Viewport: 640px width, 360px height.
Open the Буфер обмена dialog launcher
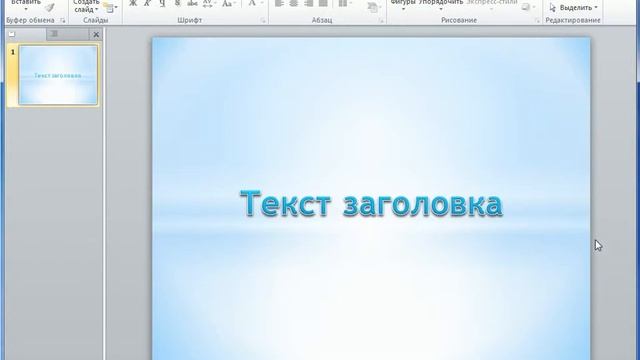pos(63,20)
